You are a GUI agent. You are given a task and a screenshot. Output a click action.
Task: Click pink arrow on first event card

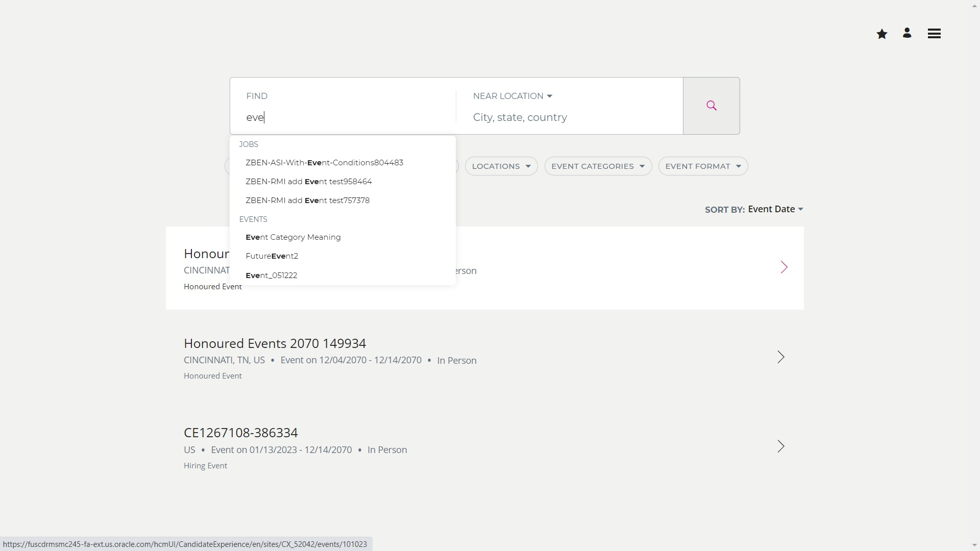[x=784, y=267]
